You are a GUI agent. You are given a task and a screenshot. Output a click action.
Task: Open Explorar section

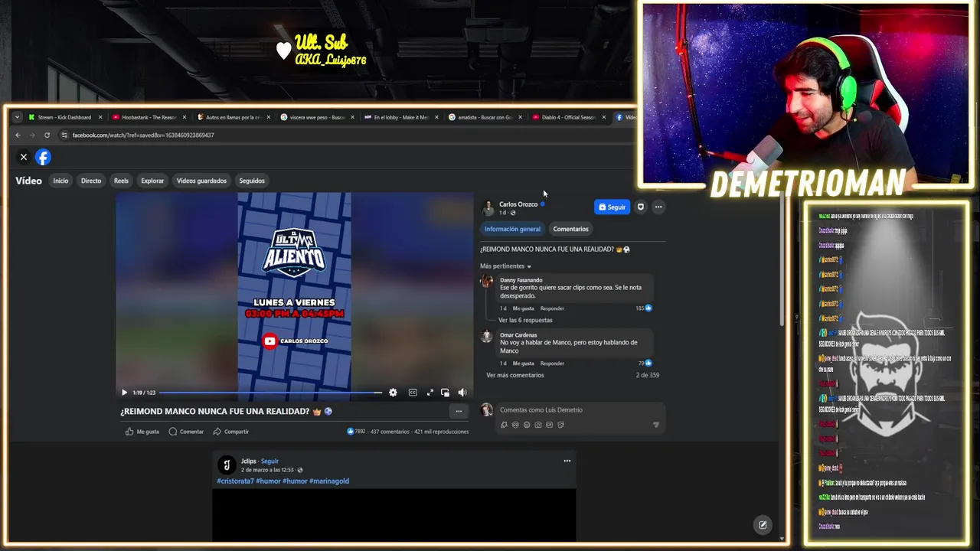pyautogui.click(x=152, y=181)
